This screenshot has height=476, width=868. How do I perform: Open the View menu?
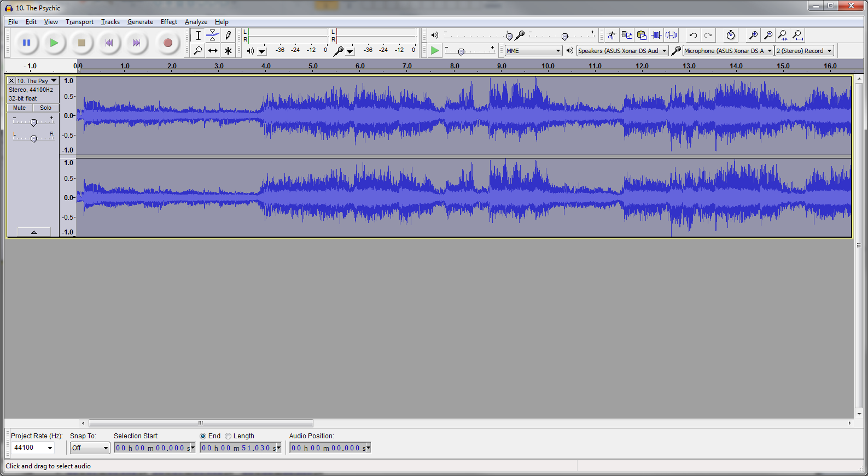click(x=51, y=22)
